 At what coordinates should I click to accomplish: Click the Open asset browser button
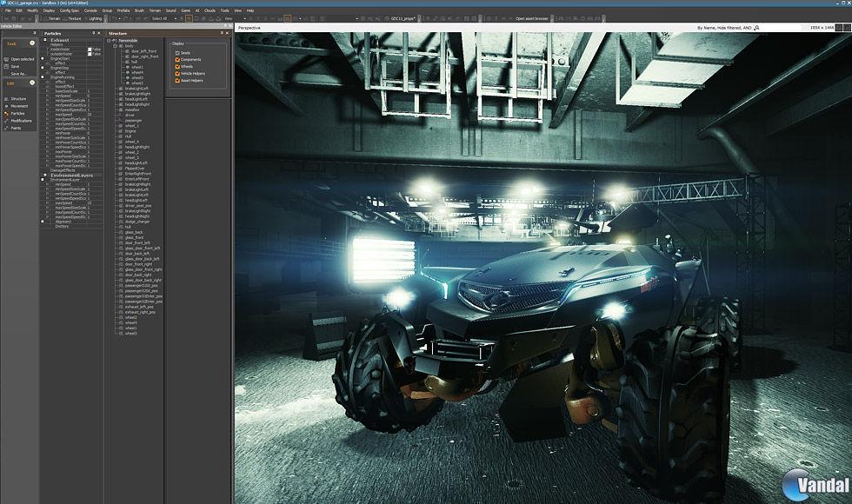point(532,18)
